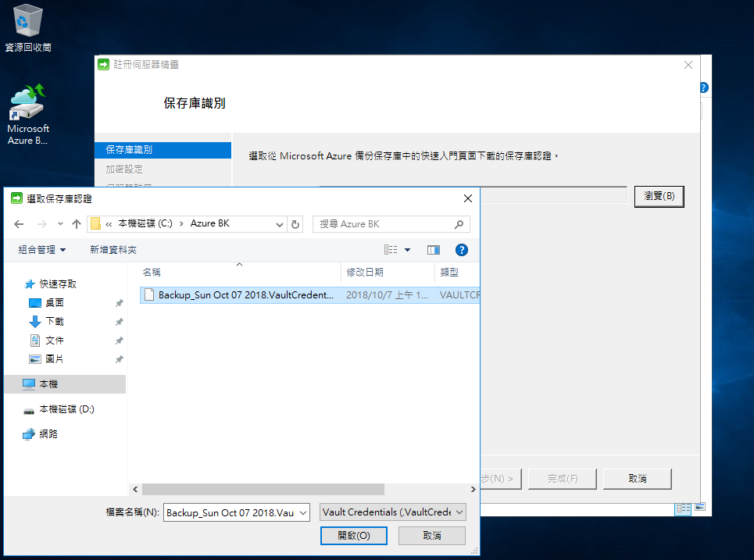
Task: Select the Backup_Sun Oct 07 2018 vault credential file
Action: [309, 294]
